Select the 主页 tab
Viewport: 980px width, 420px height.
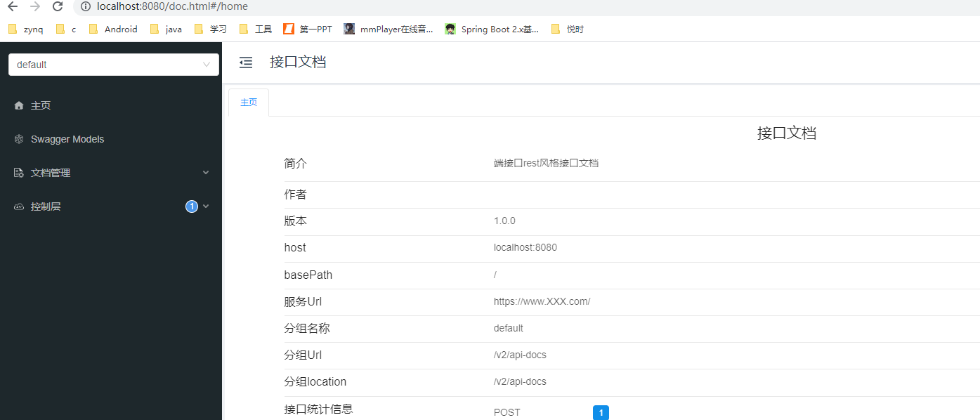click(249, 103)
